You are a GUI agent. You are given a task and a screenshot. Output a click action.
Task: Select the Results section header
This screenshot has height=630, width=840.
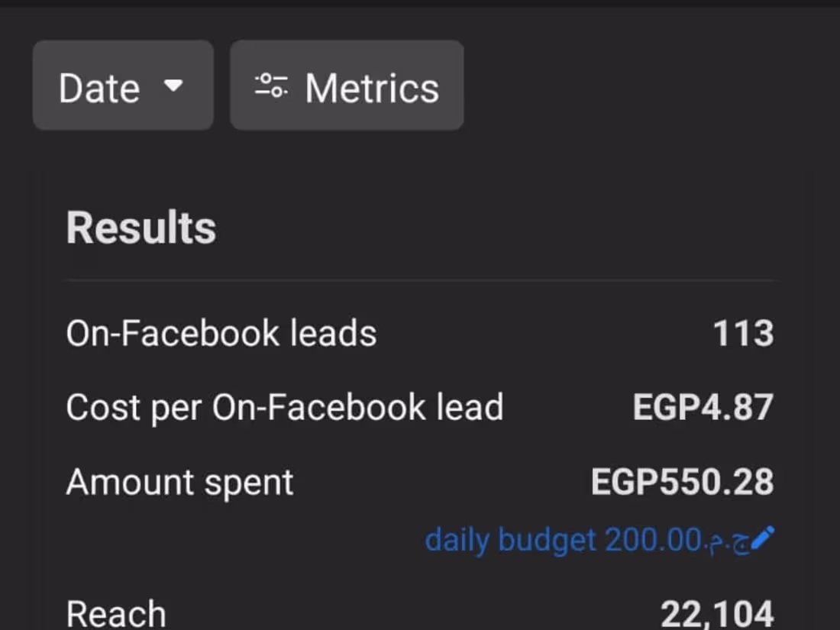pos(140,227)
